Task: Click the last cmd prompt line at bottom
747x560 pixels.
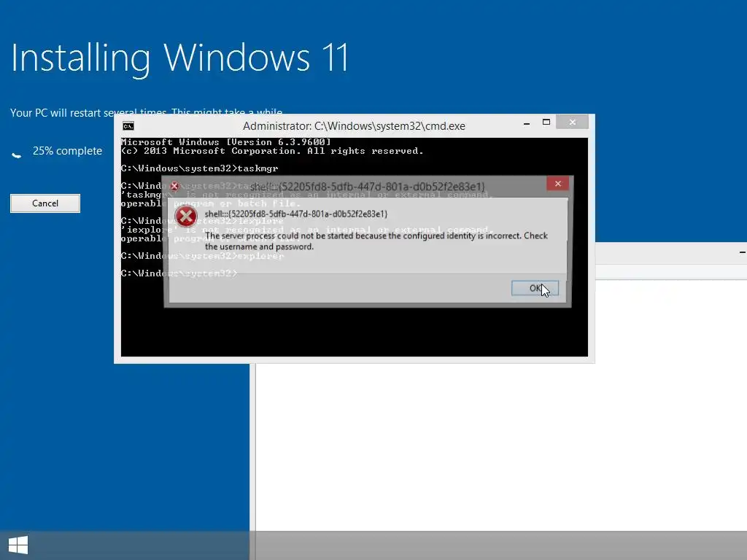Action: click(x=179, y=273)
